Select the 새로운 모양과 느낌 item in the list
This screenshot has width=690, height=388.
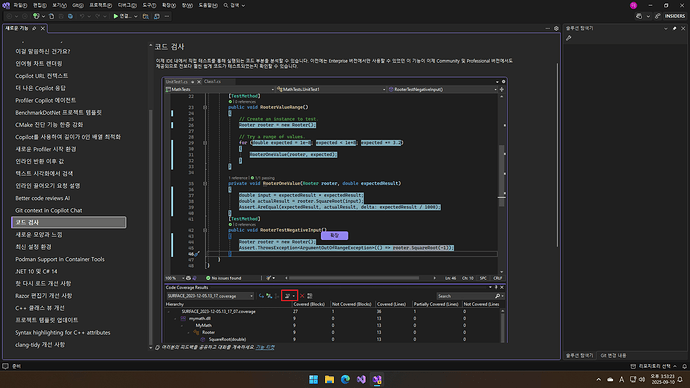coord(39,234)
